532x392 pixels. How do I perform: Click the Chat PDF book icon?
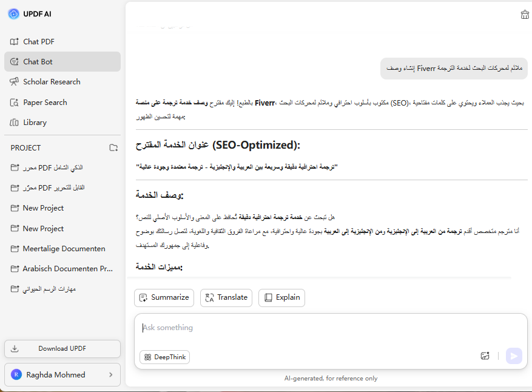coord(14,42)
